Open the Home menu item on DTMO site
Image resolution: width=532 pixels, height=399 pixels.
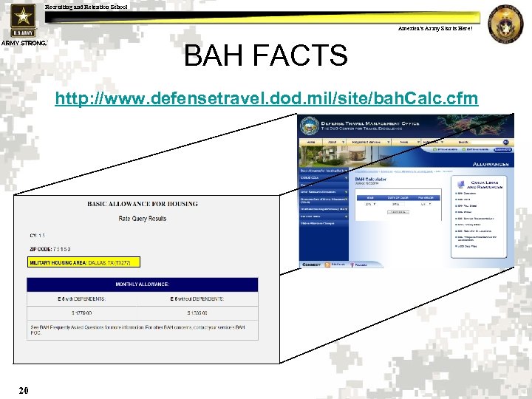pyautogui.click(x=311, y=142)
